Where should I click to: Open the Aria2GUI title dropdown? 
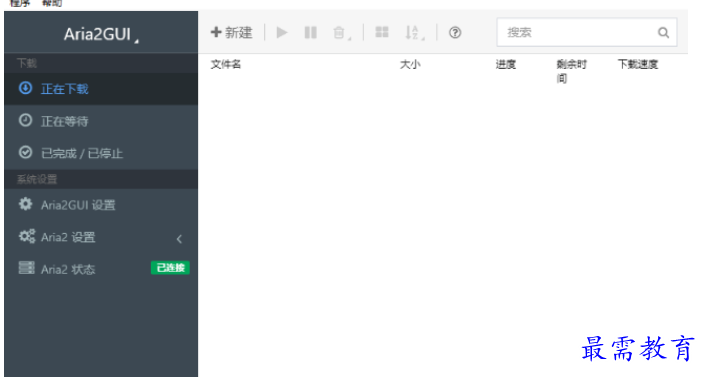click(x=101, y=34)
